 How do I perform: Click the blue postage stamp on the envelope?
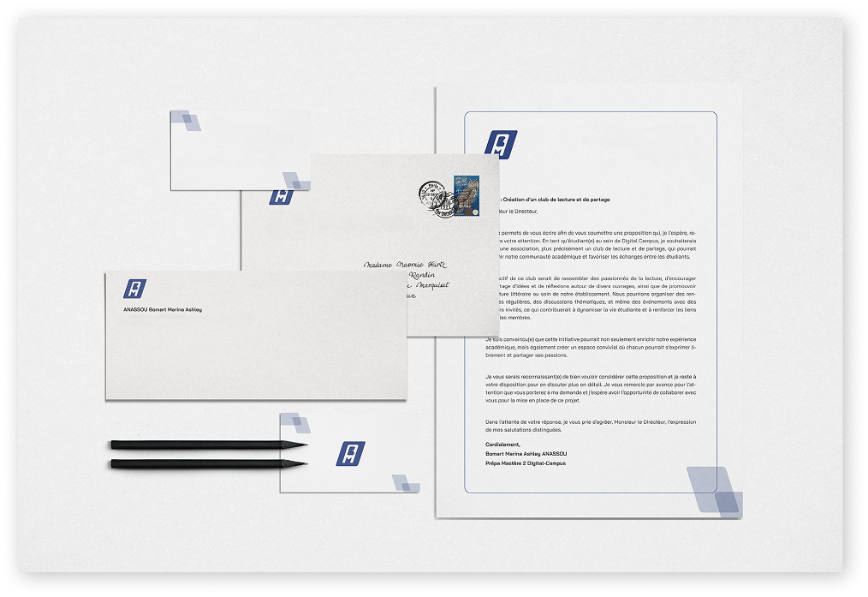[x=467, y=196]
